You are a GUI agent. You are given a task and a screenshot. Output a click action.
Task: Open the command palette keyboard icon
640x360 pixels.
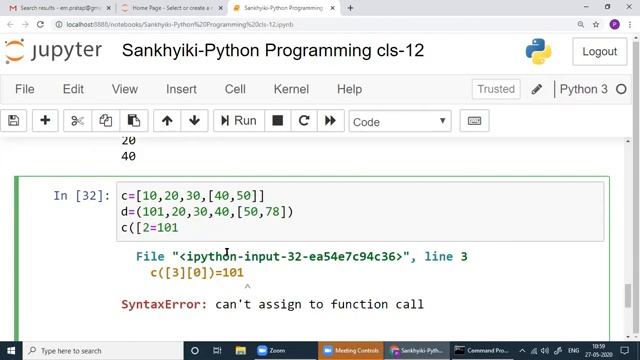[474, 121]
